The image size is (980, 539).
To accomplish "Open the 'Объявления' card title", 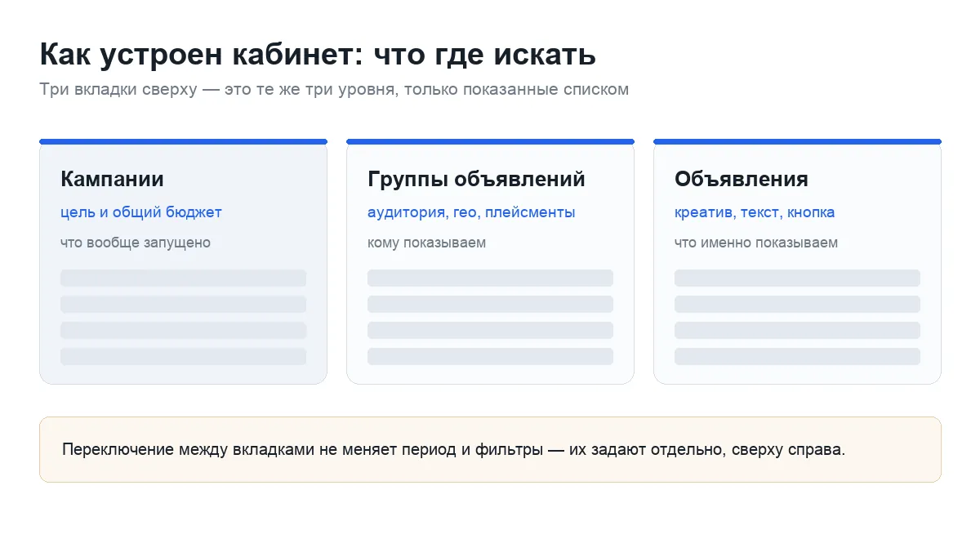I will pos(742,179).
